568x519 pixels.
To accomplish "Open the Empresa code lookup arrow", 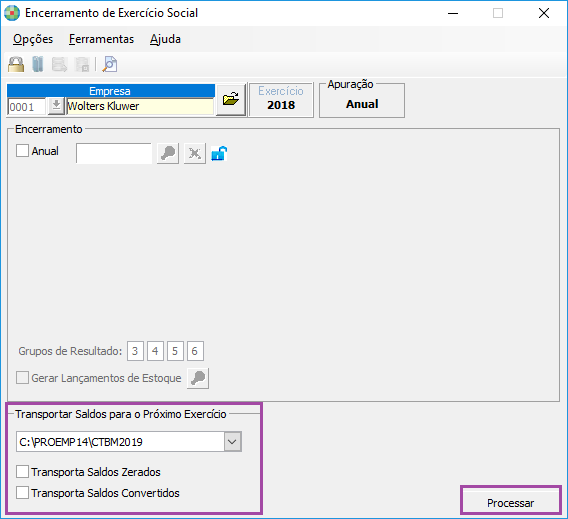I will pyautogui.click(x=56, y=106).
